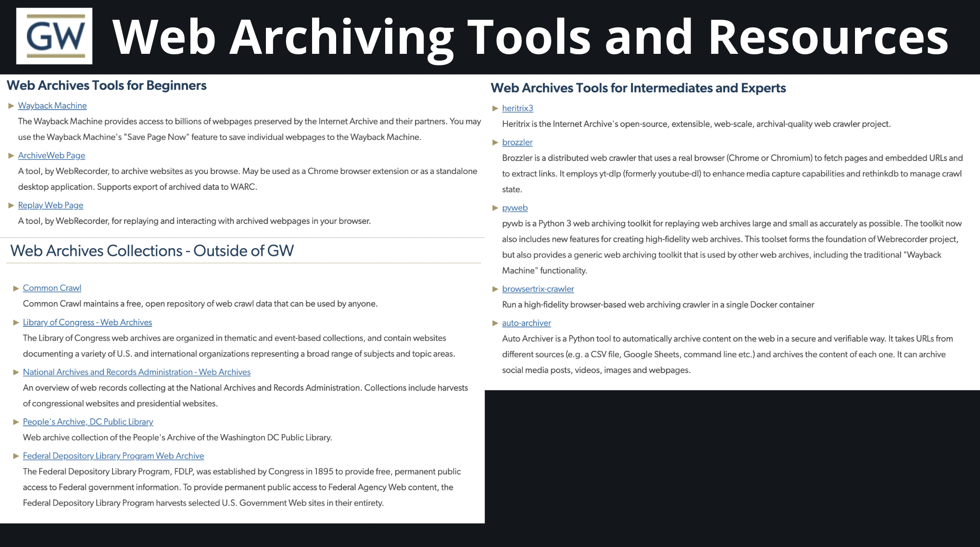Click the arrow bullet beside auto-archiver
980x547 pixels.
coord(495,323)
